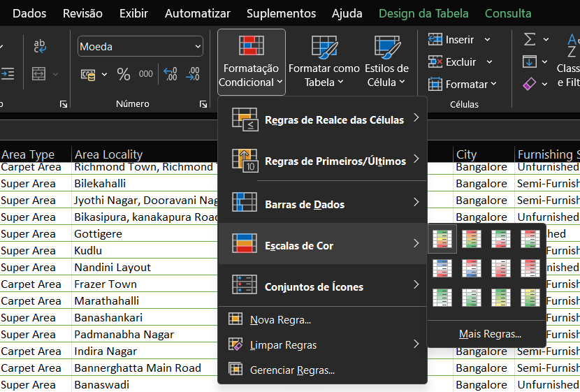Expand the AutoSum dropdown arrow
This screenshot has width=580, height=392.
tap(546, 40)
